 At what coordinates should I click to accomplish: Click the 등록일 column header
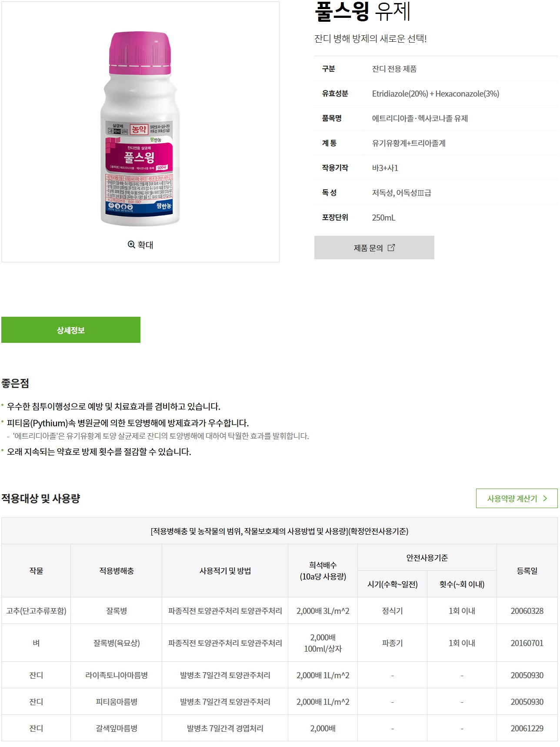tap(527, 571)
